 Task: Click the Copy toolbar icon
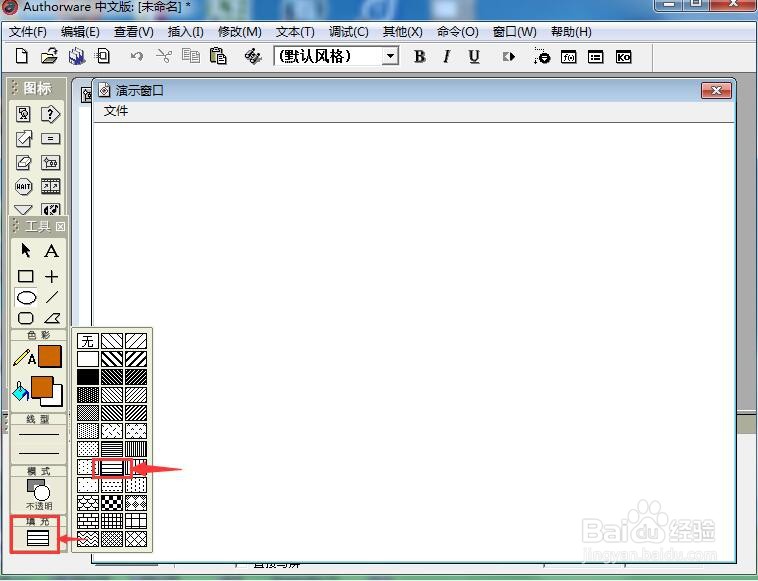(191, 57)
